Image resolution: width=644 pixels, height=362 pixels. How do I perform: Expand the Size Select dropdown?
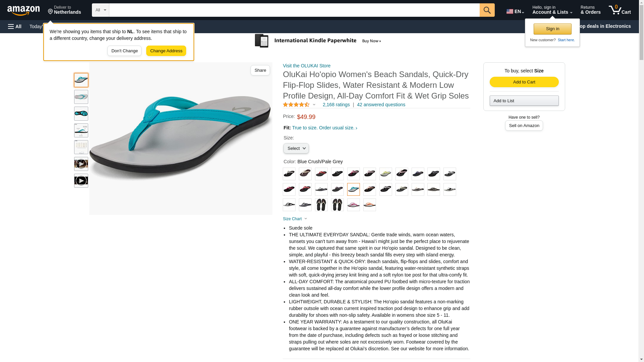296,148
